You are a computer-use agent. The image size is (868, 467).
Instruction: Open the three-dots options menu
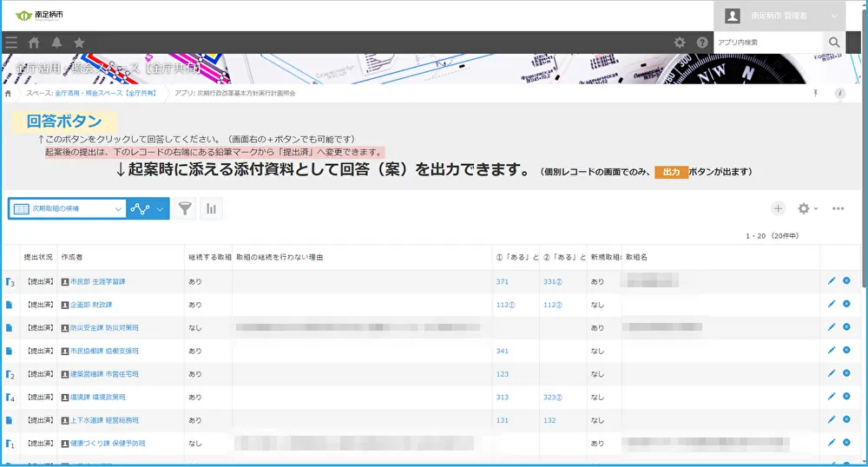click(x=838, y=208)
